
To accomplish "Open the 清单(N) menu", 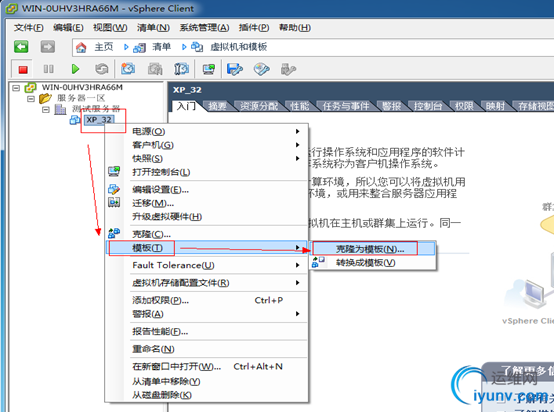I will (153, 28).
